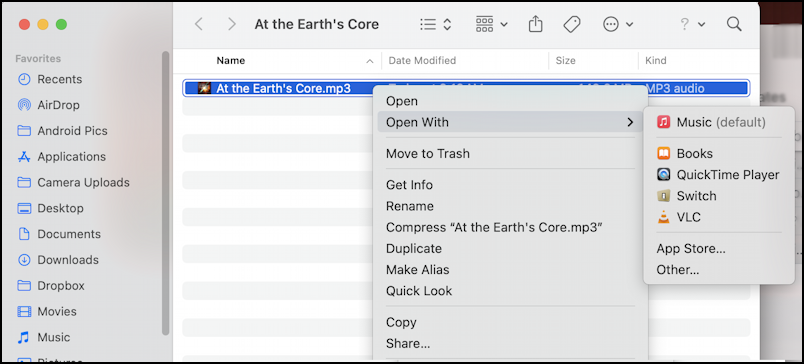Image resolution: width=804 pixels, height=364 pixels.
Task: Click the red close window button
Action: (x=24, y=24)
